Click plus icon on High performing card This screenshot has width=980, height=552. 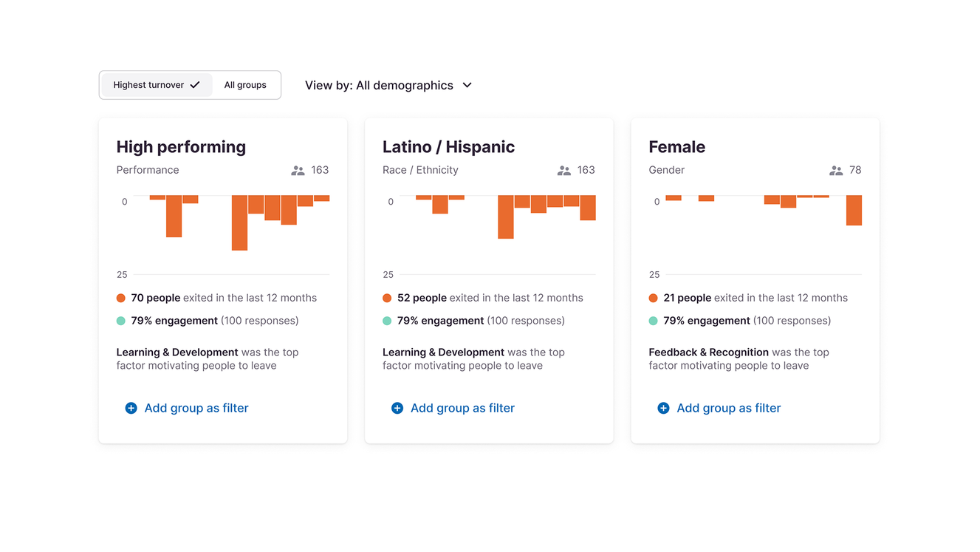[x=131, y=408]
